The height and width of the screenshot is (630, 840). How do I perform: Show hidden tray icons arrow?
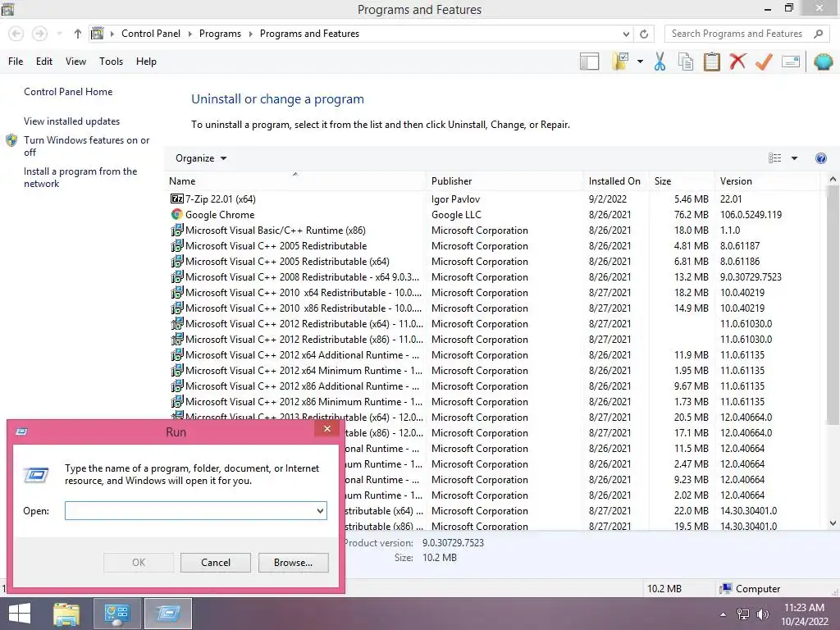[x=724, y=614]
